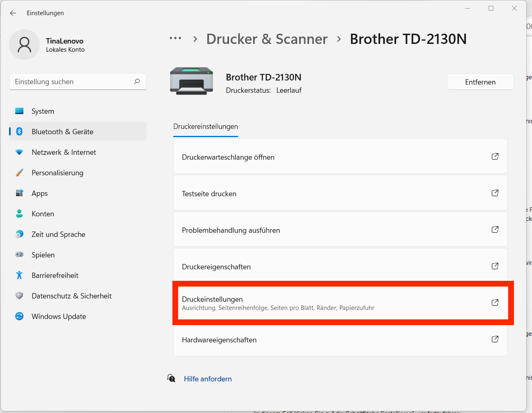532x413 pixels.
Task: Click the search magnifier icon
Action: (137, 81)
